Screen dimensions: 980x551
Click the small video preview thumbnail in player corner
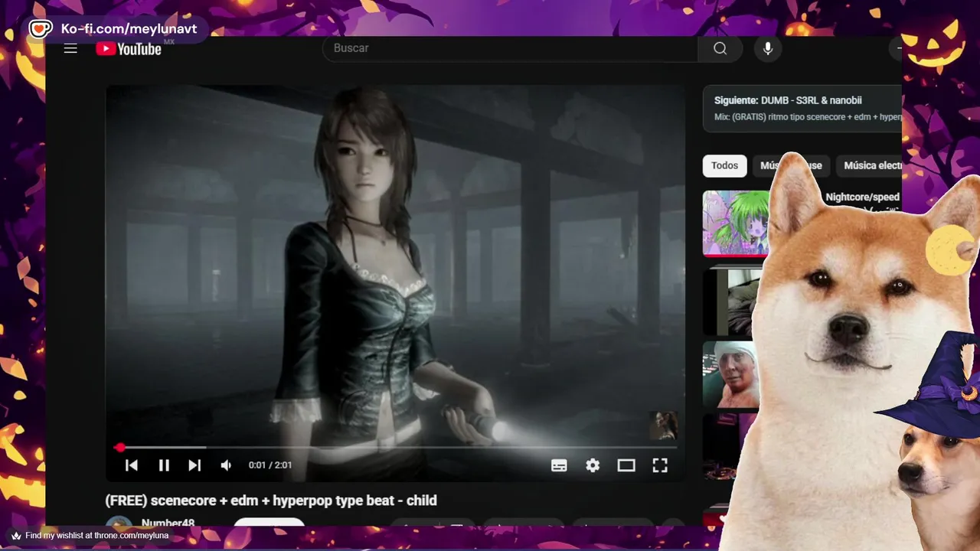click(x=663, y=425)
